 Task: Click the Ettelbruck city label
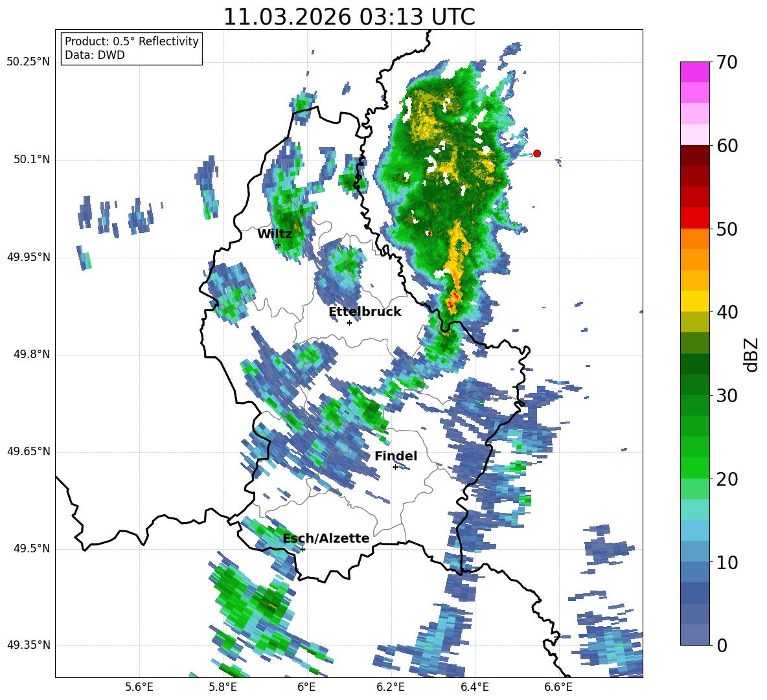(x=365, y=312)
